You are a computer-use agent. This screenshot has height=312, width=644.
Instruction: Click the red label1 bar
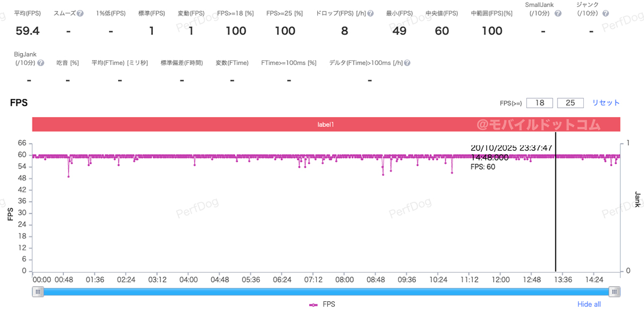click(x=326, y=125)
